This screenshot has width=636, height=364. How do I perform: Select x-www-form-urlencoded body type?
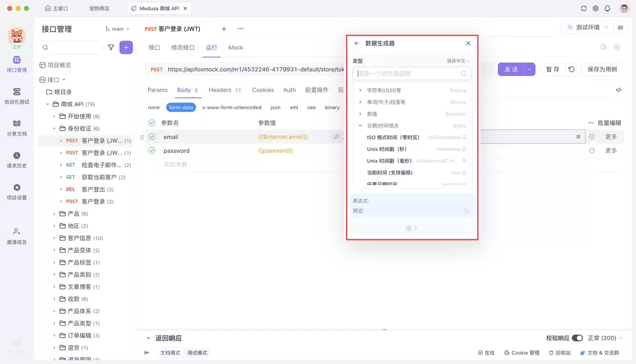pyautogui.click(x=232, y=107)
